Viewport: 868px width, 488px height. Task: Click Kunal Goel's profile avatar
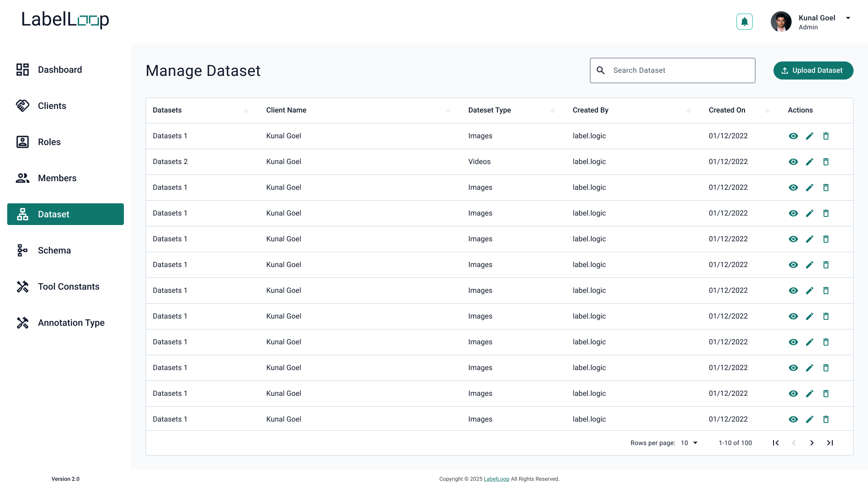(781, 22)
